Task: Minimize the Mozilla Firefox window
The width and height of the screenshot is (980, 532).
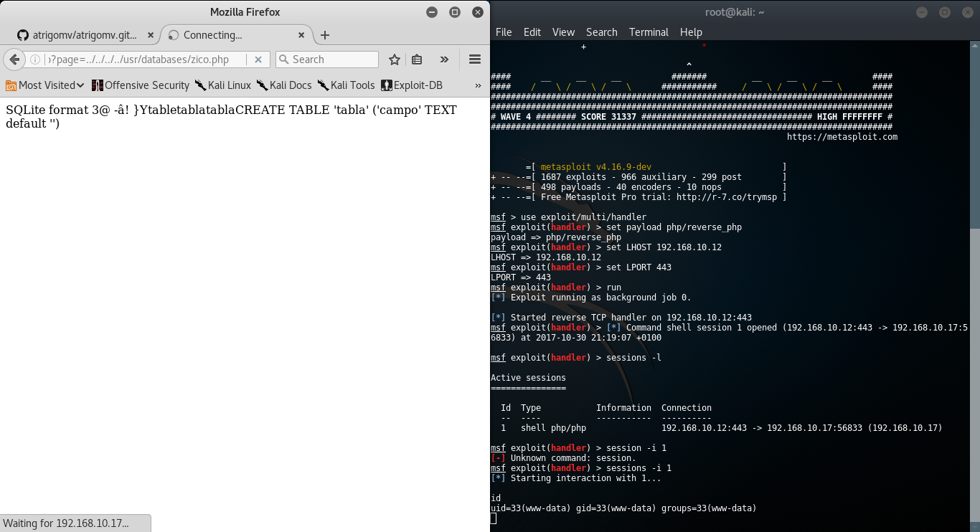Action: (x=431, y=12)
